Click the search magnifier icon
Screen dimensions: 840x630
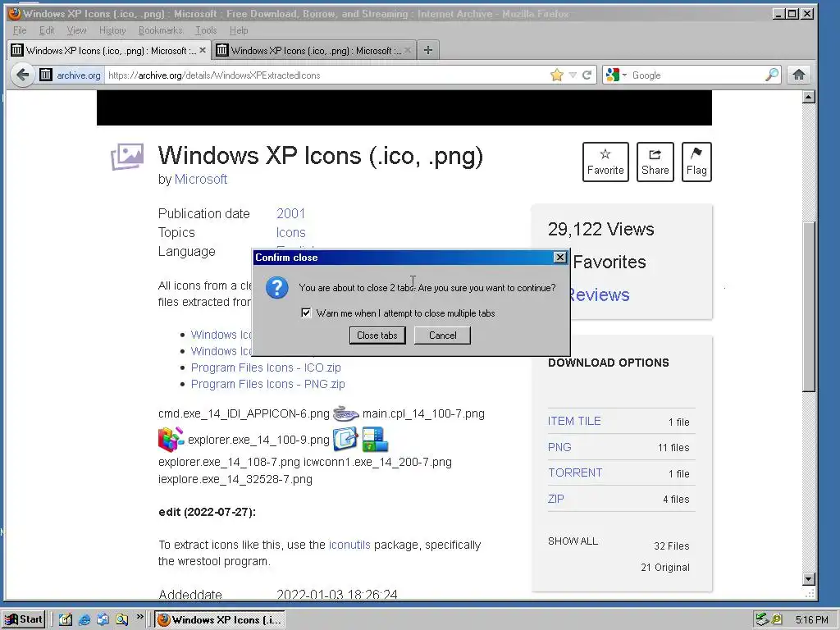772,75
